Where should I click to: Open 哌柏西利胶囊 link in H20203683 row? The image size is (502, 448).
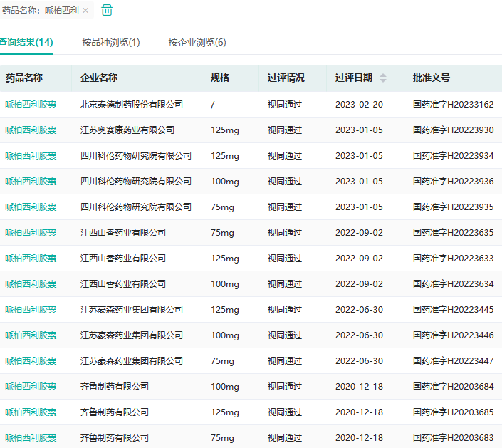pyautogui.click(x=31, y=438)
